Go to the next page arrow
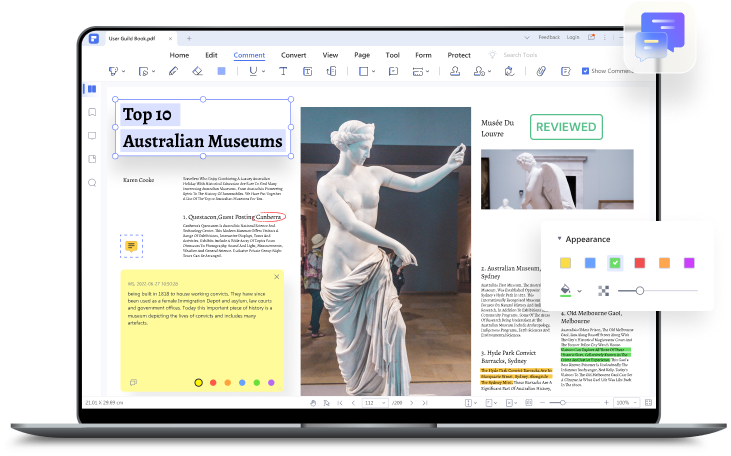This screenshot has height=456, width=731. (412, 403)
